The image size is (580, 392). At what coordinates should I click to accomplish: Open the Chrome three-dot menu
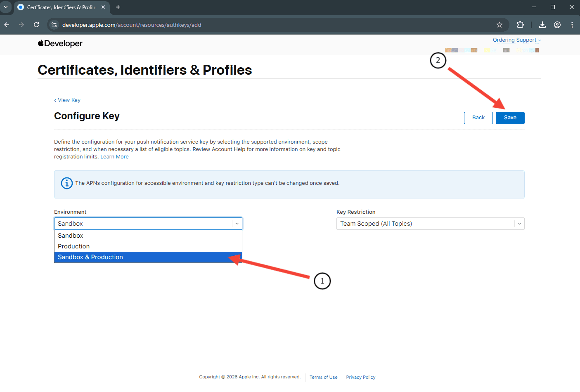click(x=572, y=25)
